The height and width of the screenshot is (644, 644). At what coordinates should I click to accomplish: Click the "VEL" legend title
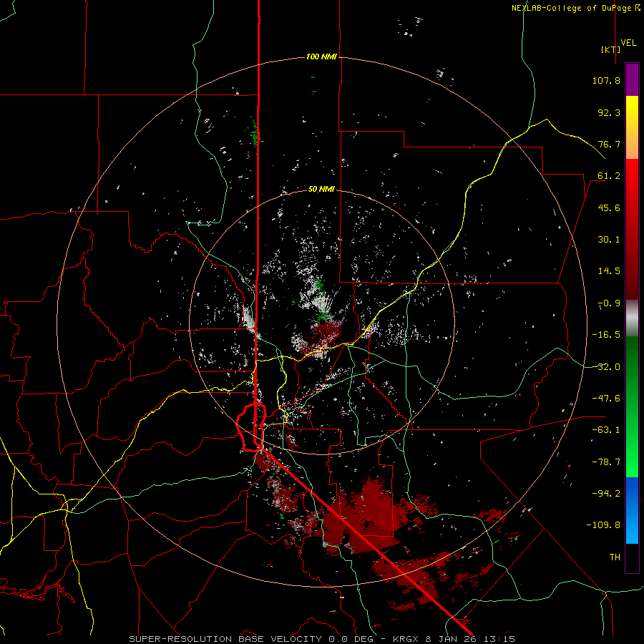point(629,43)
